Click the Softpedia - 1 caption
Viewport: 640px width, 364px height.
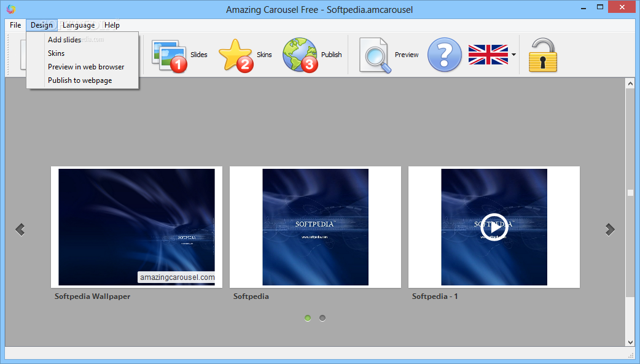coord(435,296)
